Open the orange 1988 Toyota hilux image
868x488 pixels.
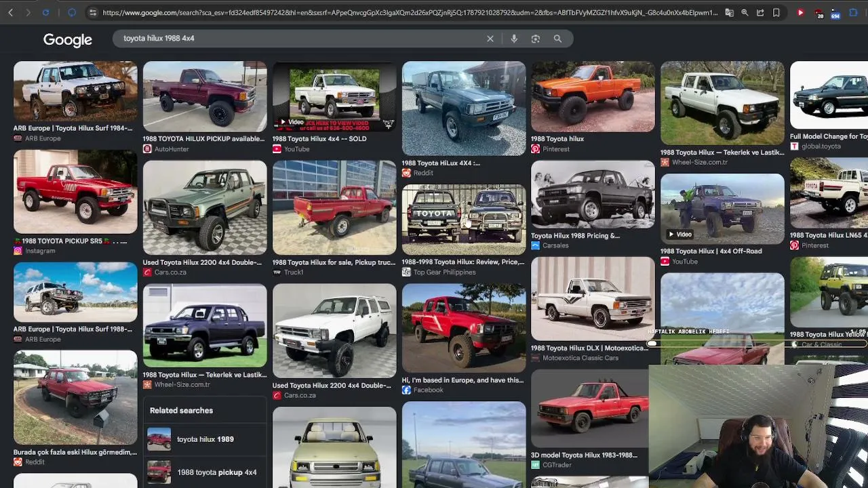tap(593, 96)
